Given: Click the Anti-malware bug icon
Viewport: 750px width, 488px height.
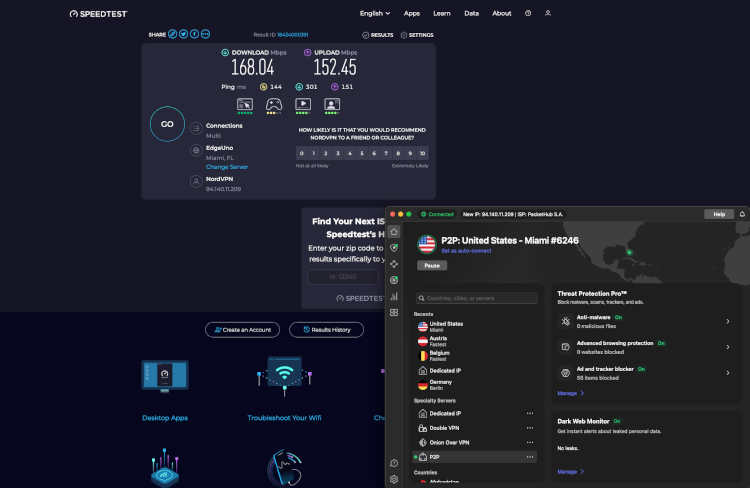Looking at the screenshot, I should click(565, 322).
